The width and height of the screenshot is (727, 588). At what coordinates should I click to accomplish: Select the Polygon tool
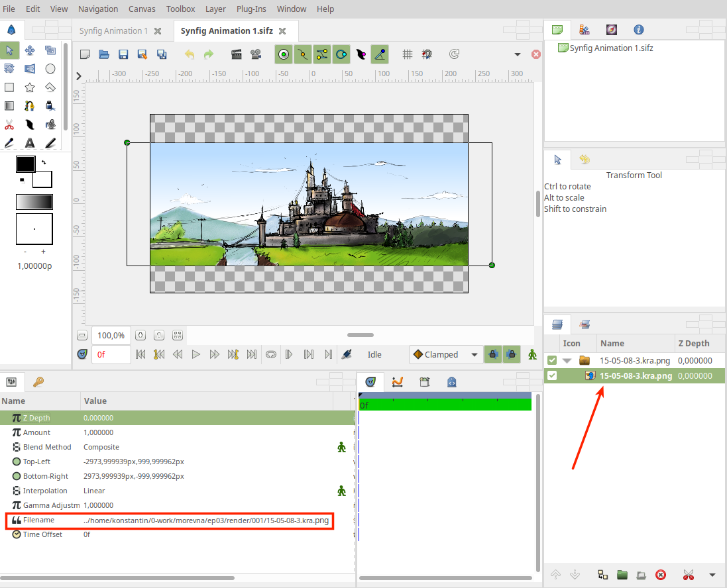click(50, 87)
